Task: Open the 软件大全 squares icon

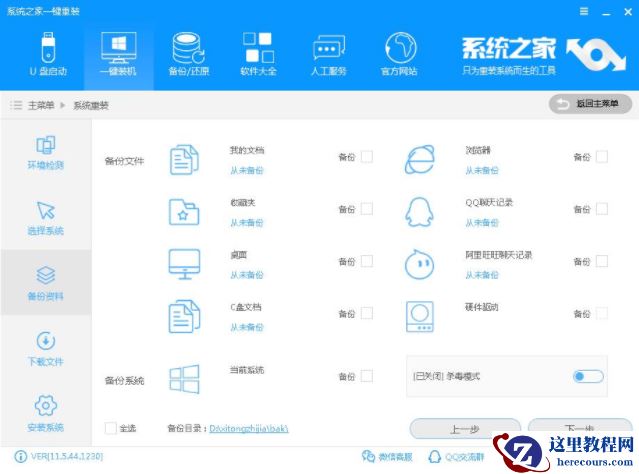Action: pos(258,48)
